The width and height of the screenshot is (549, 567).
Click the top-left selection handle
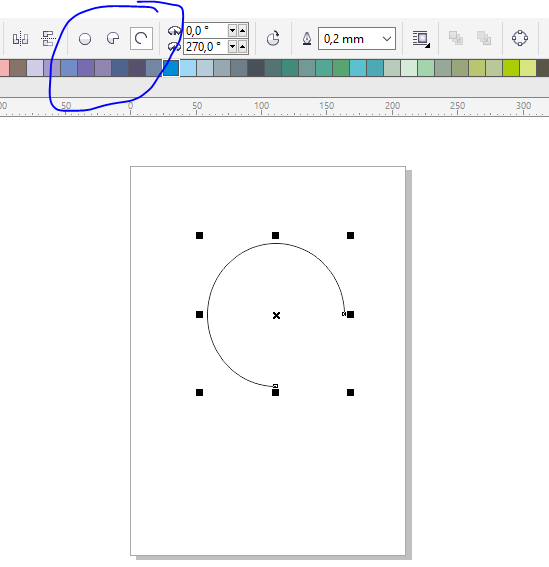[199, 236]
